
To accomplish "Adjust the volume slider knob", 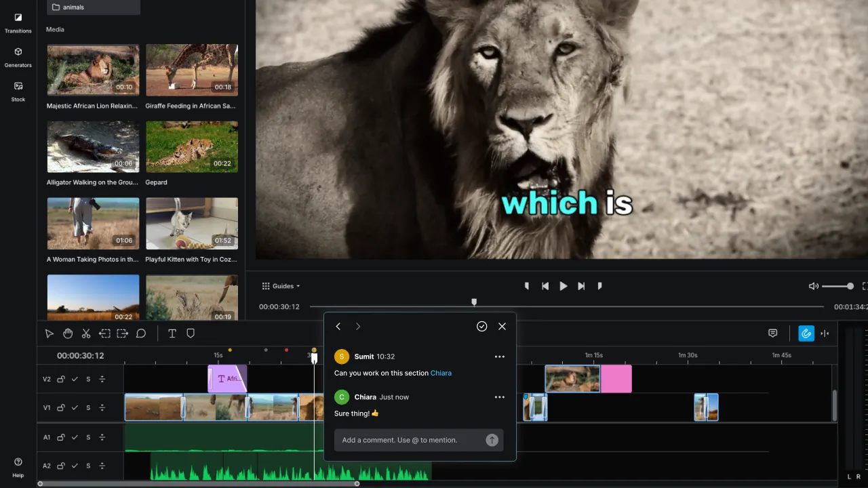I will (x=850, y=286).
